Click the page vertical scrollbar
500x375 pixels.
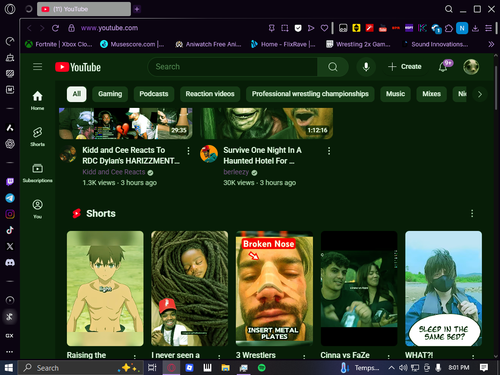(496, 88)
